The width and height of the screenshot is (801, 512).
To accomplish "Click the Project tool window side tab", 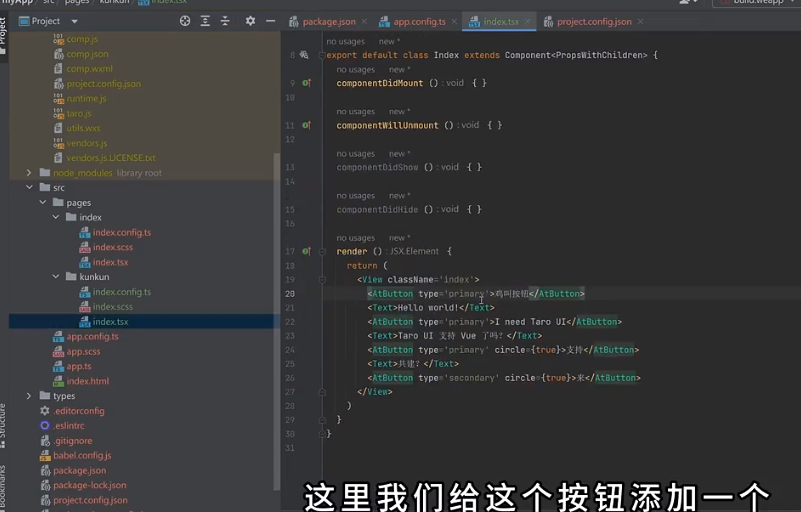I will [3, 36].
